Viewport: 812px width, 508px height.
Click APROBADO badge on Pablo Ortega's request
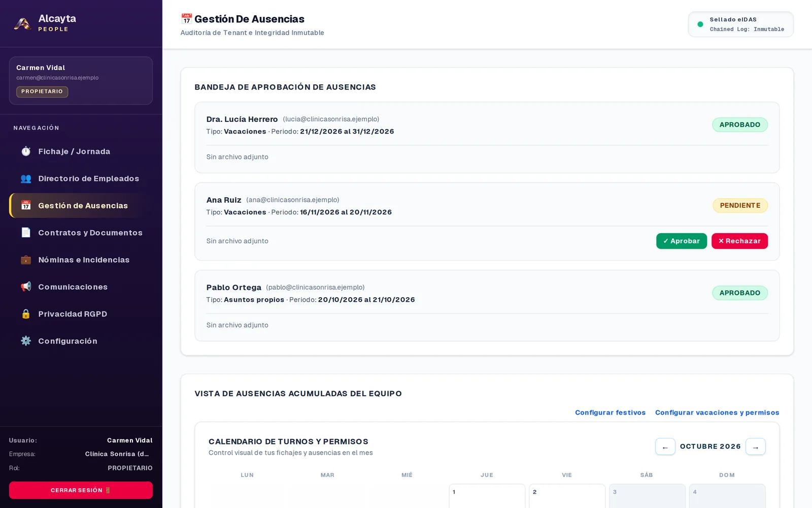740,293
